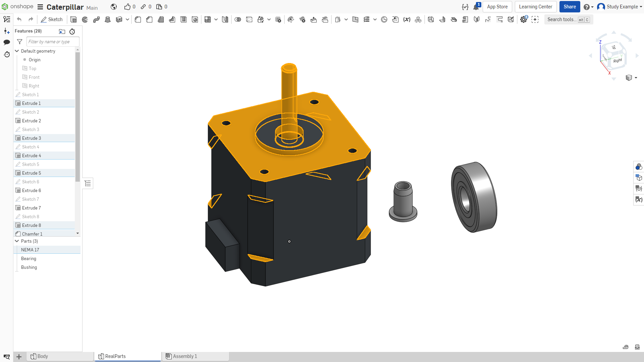
Task: Select the Linear pattern tool
Action: point(208,19)
